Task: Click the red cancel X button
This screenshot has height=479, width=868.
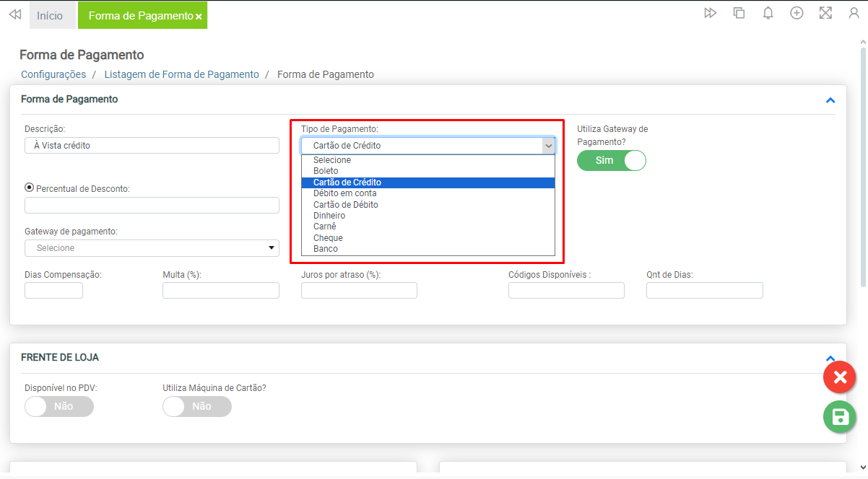Action: pyautogui.click(x=839, y=377)
